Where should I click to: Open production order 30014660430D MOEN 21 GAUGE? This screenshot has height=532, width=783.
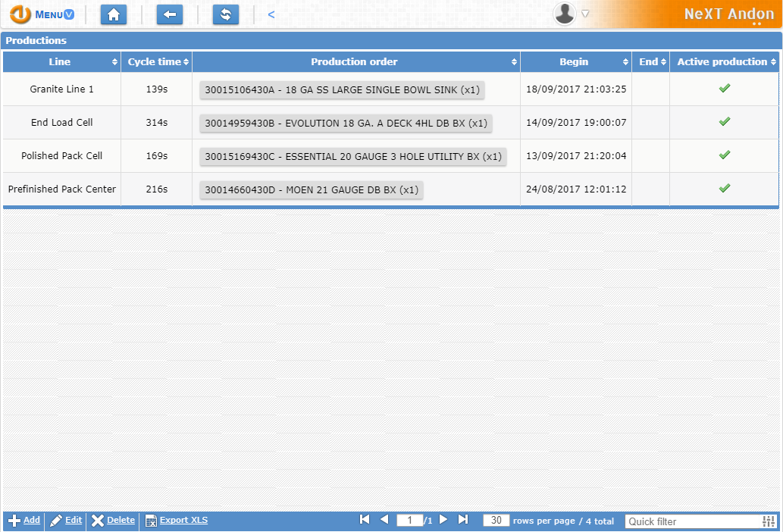310,189
